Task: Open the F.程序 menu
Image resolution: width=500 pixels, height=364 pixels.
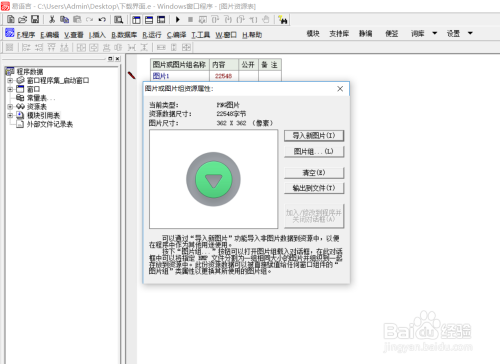Action: 26,35
